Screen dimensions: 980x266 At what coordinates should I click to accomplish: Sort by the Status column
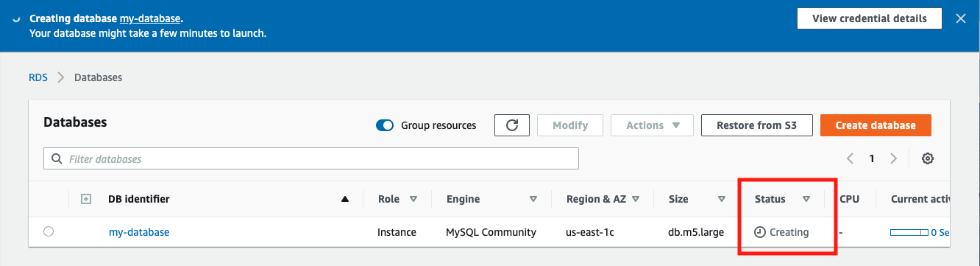806,199
